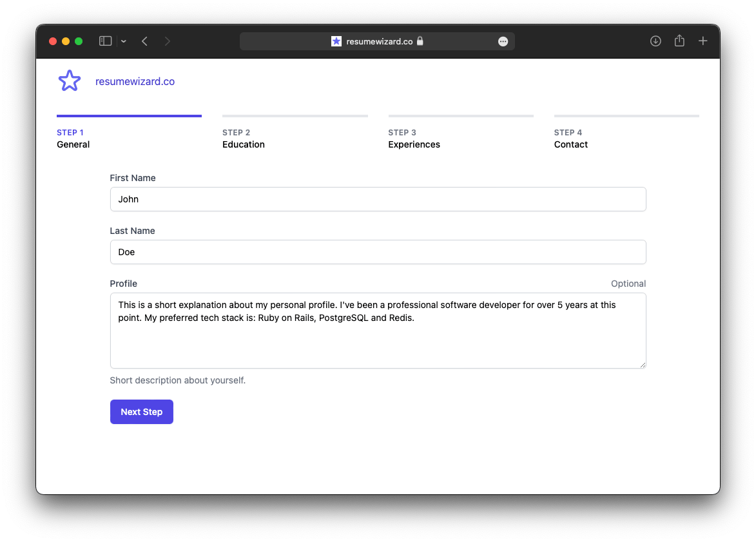This screenshot has width=756, height=542.
Task: Toggle the Safari sidebar icon
Action: 105,41
